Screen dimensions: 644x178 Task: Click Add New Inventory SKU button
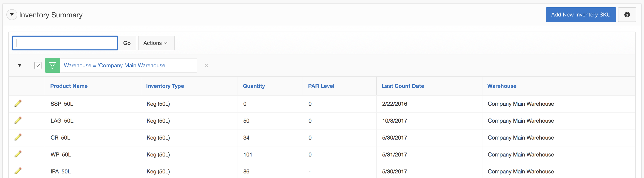pyautogui.click(x=581, y=15)
